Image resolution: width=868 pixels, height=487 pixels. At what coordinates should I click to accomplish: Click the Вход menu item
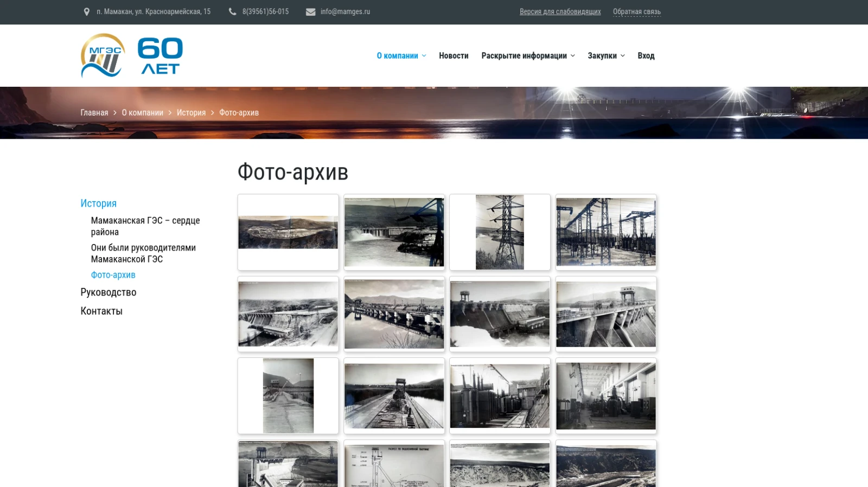tap(646, 56)
